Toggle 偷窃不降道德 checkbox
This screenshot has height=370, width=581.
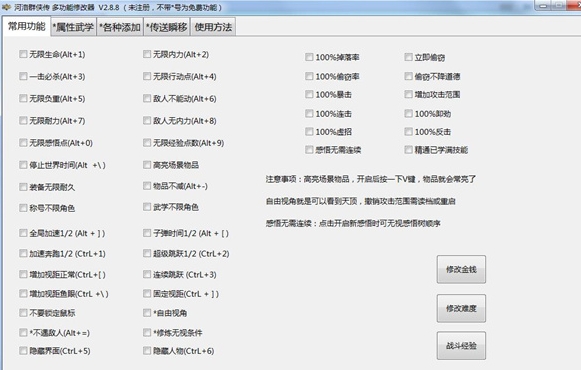click(408, 76)
